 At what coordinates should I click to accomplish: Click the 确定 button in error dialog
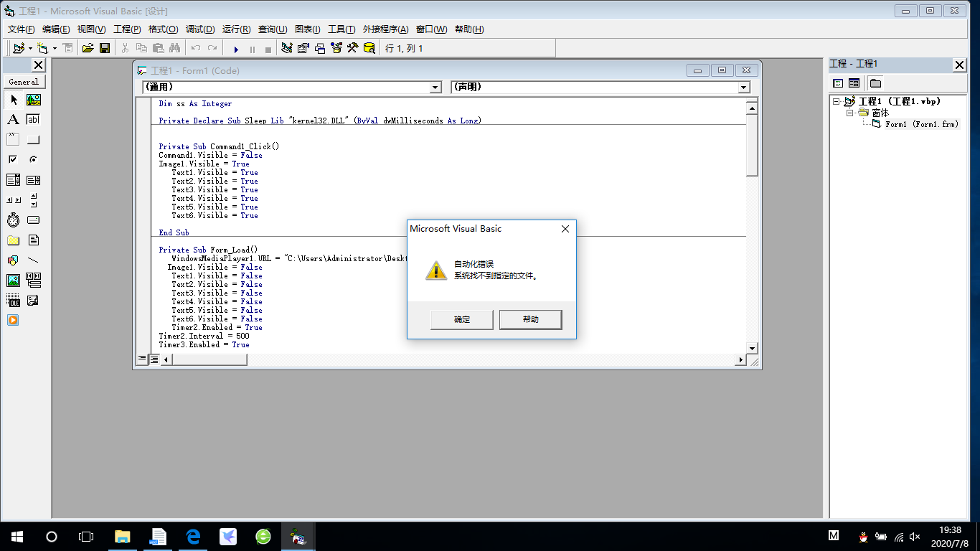(x=462, y=319)
